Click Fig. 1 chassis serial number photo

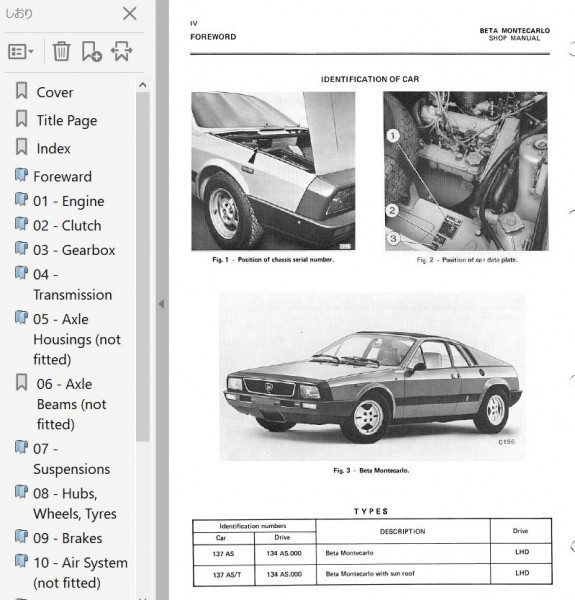click(273, 171)
